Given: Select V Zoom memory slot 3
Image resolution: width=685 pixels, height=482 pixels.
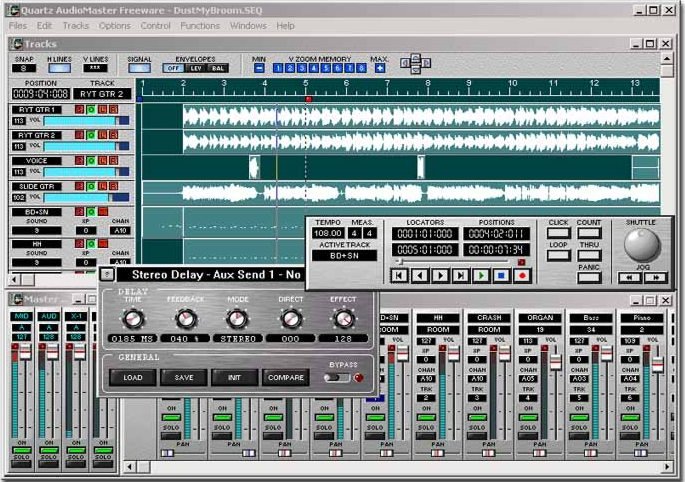Looking at the screenshot, I should pyautogui.click(x=302, y=68).
